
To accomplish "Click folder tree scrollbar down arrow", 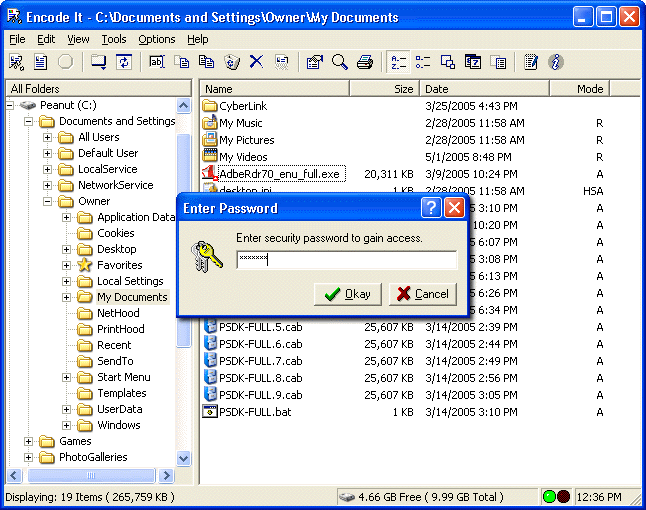I will pos(184,458).
